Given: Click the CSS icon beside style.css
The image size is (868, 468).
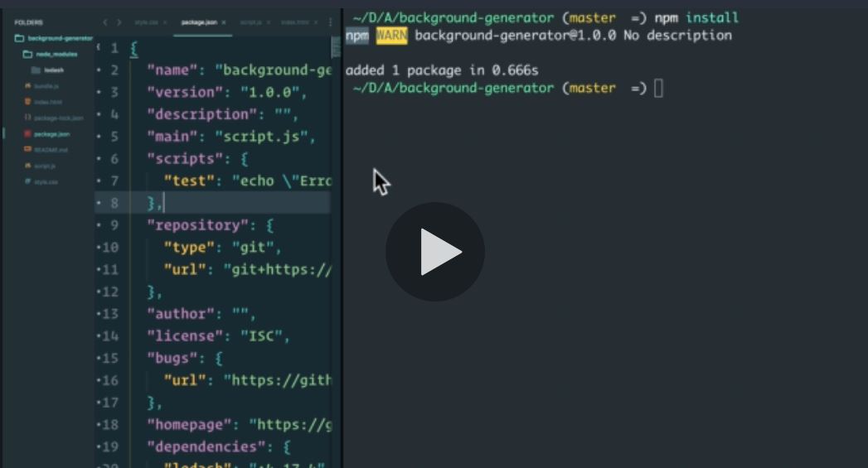Looking at the screenshot, I should click(27, 181).
